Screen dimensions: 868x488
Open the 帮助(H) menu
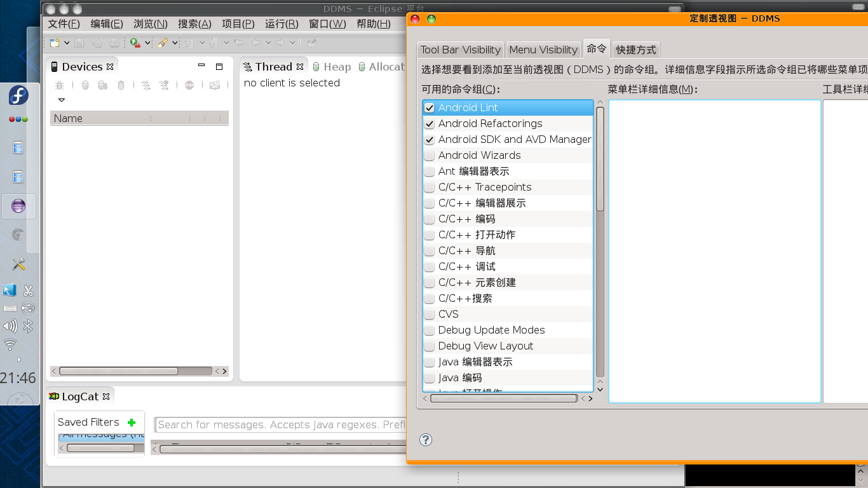(374, 24)
